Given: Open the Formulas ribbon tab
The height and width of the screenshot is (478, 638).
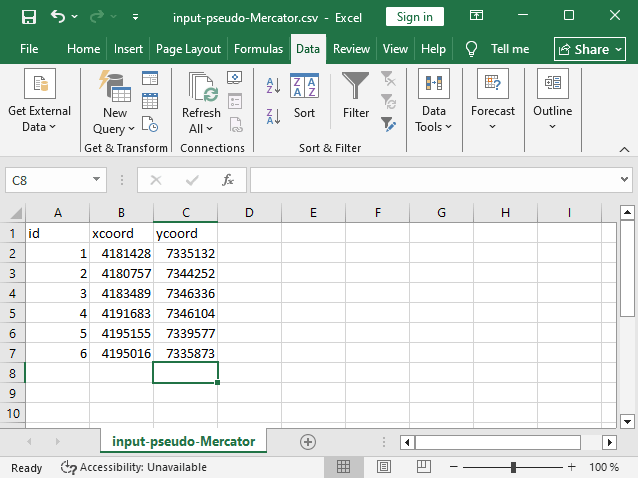Looking at the screenshot, I should 258,49.
